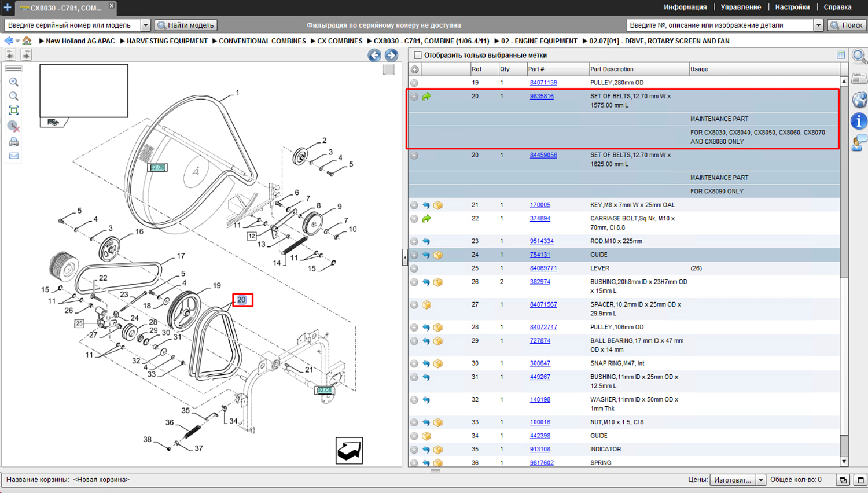
Task: Click the return arrow icon at the diagram's bottom corner
Action: click(x=350, y=450)
